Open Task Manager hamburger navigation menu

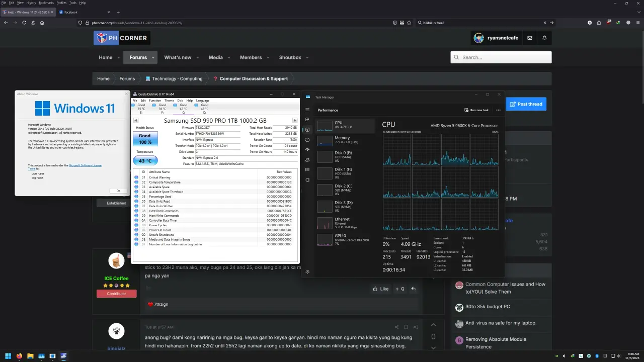click(307, 110)
